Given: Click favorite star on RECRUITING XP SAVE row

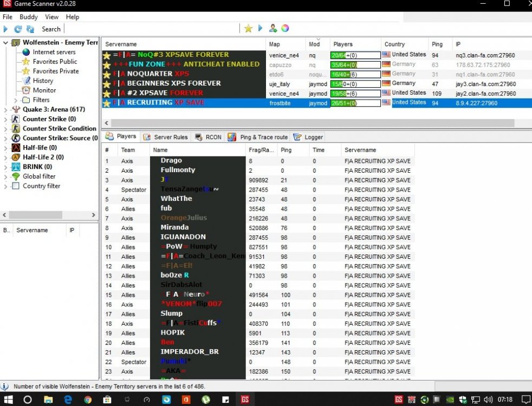Looking at the screenshot, I should tap(107, 103).
